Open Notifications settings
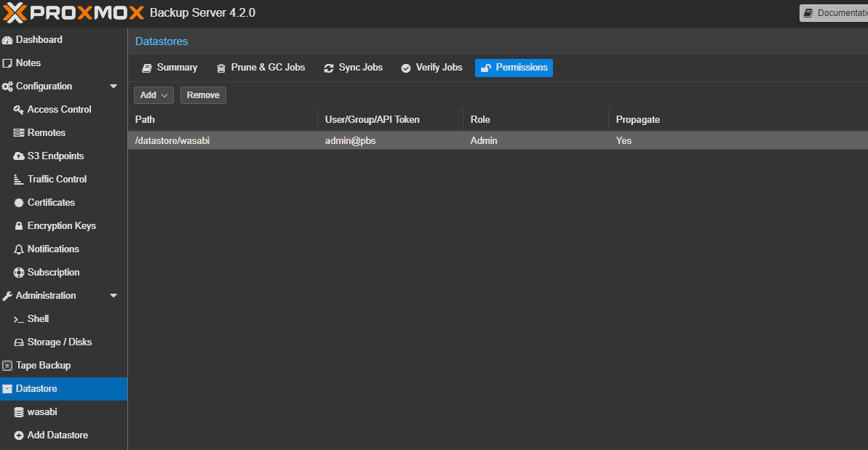This screenshot has width=868, height=450. pyautogui.click(x=63, y=249)
